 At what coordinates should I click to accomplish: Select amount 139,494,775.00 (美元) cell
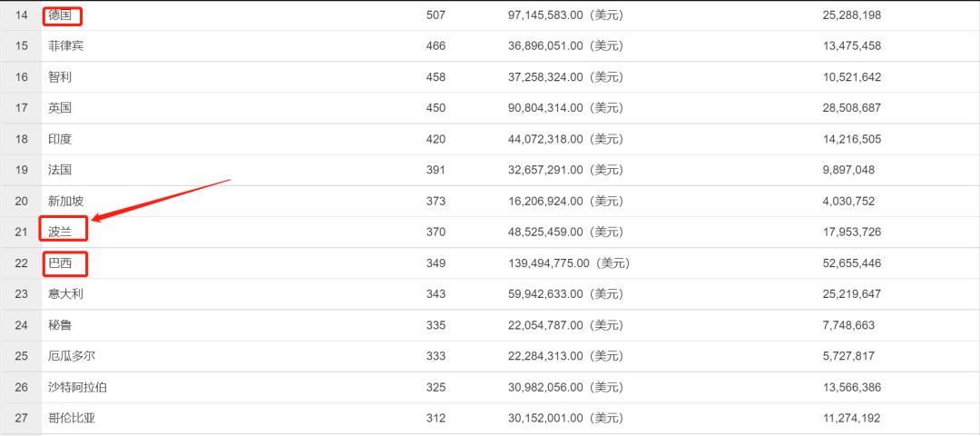569,263
